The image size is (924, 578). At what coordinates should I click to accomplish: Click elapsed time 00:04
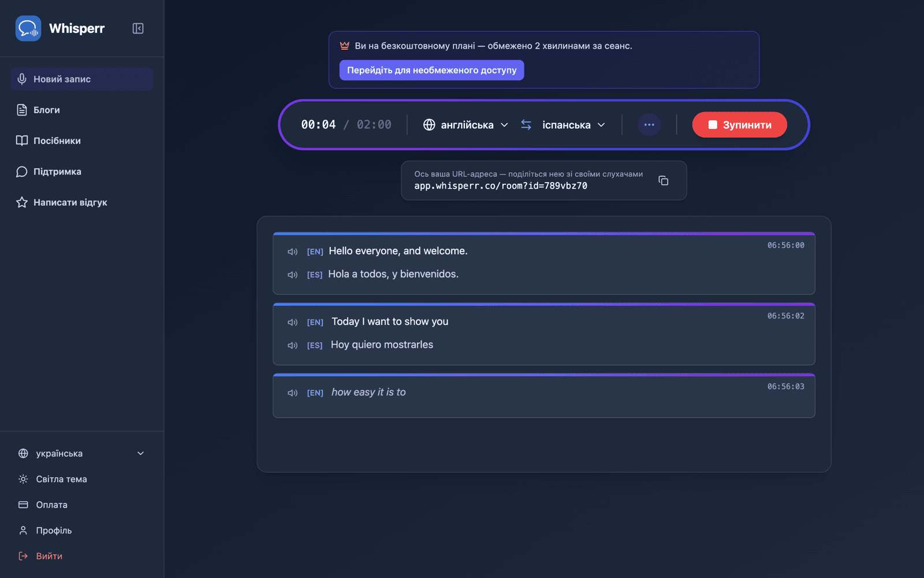click(x=318, y=125)
